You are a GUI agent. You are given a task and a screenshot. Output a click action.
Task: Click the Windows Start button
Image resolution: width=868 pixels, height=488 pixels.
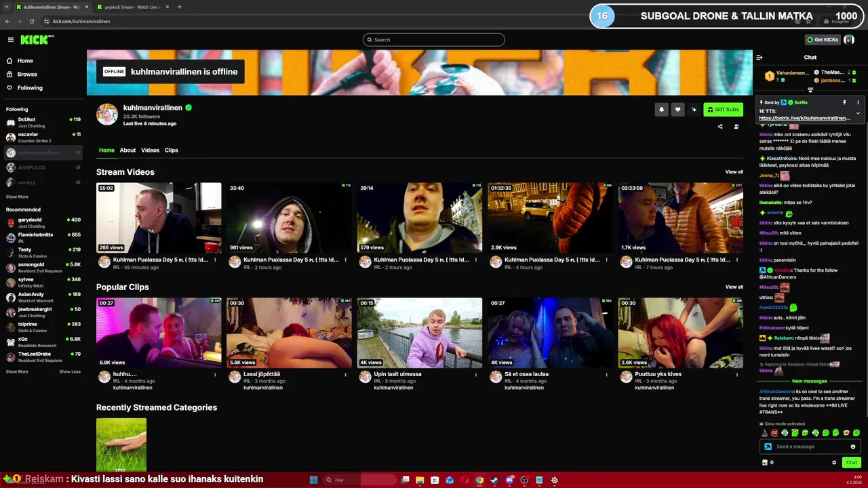(x=313, y=480)
